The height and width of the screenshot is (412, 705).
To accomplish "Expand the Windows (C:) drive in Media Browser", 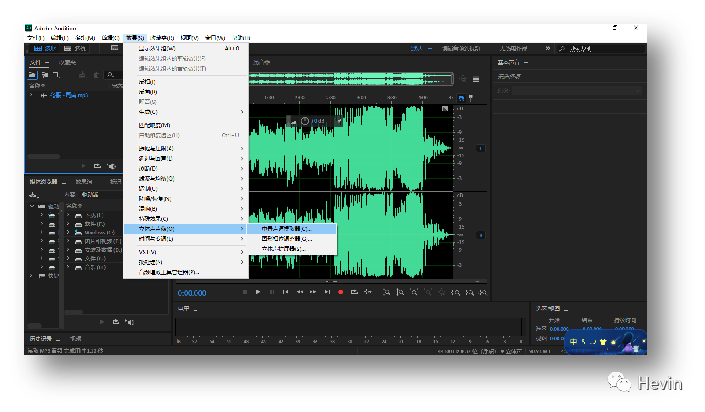I will coord(68,232).
